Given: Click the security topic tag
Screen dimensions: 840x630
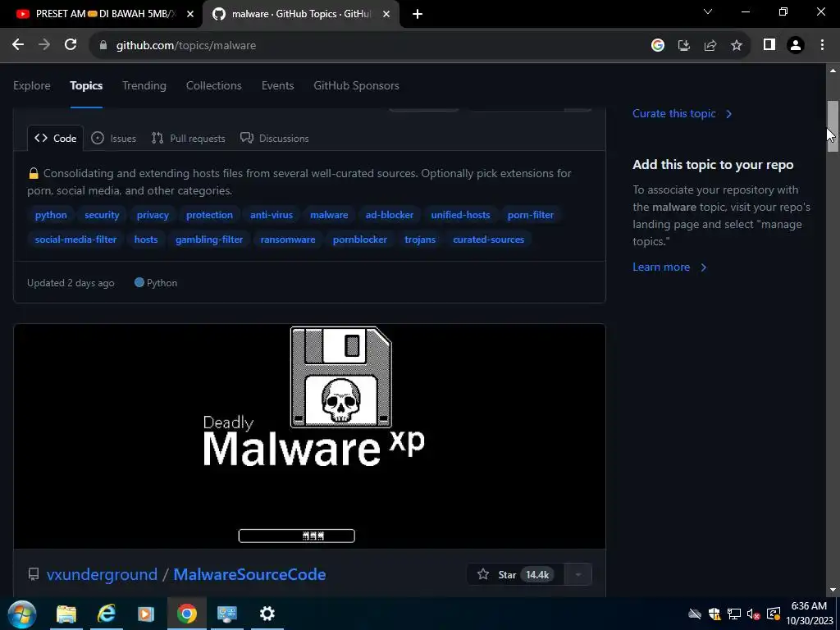Looking at the screenshot, I should point(102,215).
